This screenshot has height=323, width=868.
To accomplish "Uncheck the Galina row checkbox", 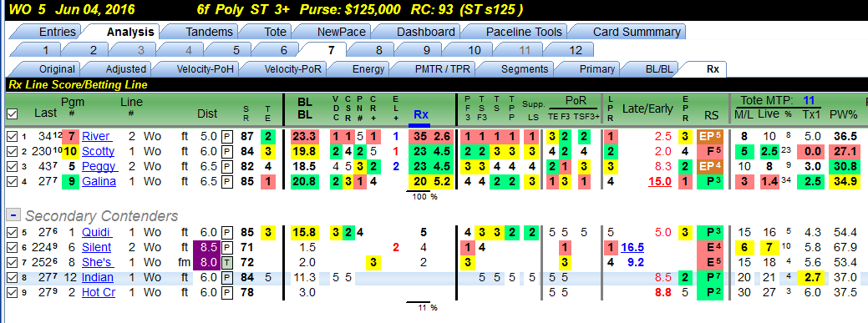I will coord(12,181).
